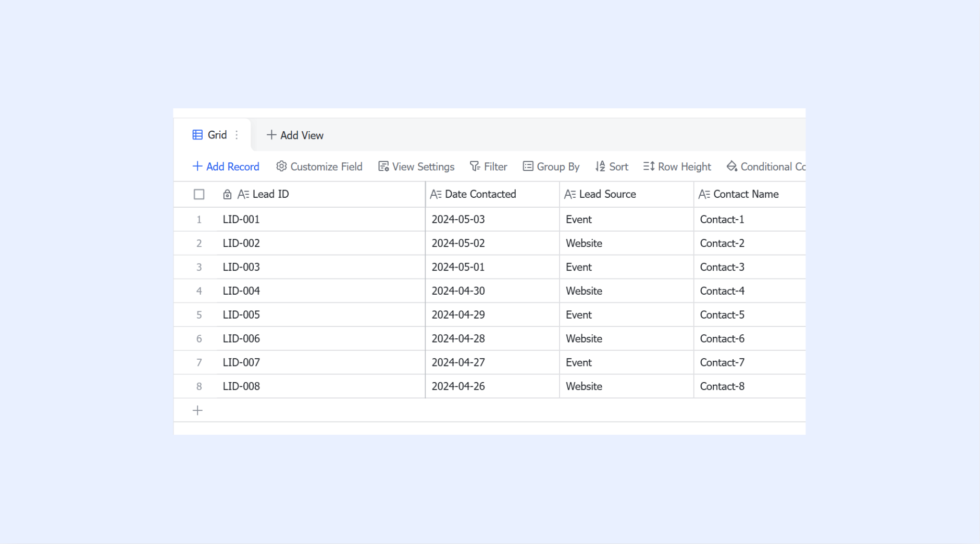Click the View Settings icon
The width and height of the screenshot is (980, 544).
pyautogui.click(x=383, y=166)
